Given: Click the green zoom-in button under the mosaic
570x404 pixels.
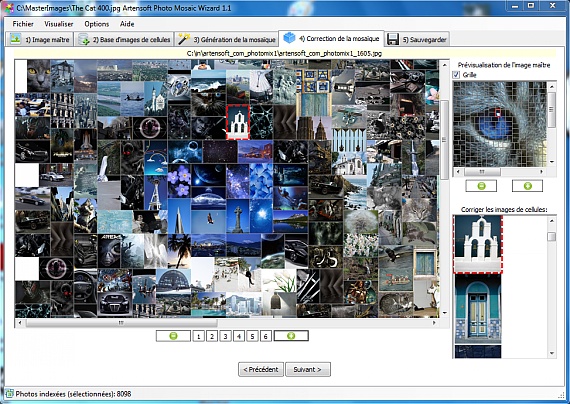Looking at the screenshot, I should pyautogui.click(x=291, y=336).
